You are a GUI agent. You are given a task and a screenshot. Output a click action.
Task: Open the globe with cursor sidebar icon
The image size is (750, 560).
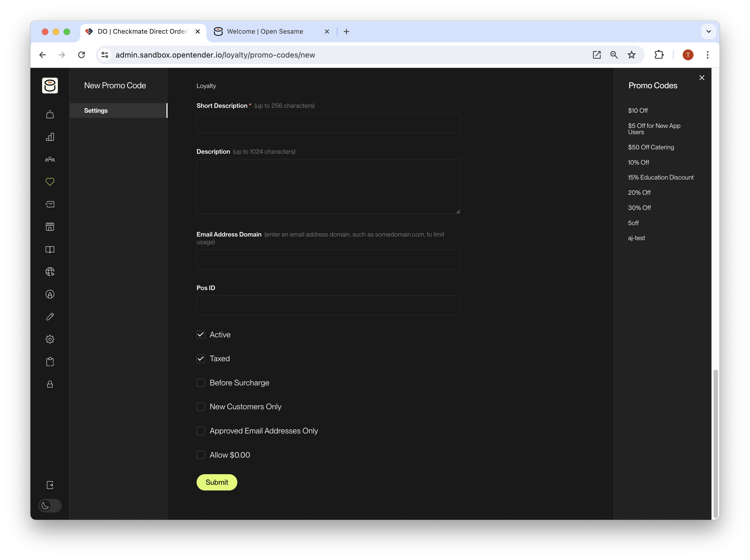pos(50,272)
